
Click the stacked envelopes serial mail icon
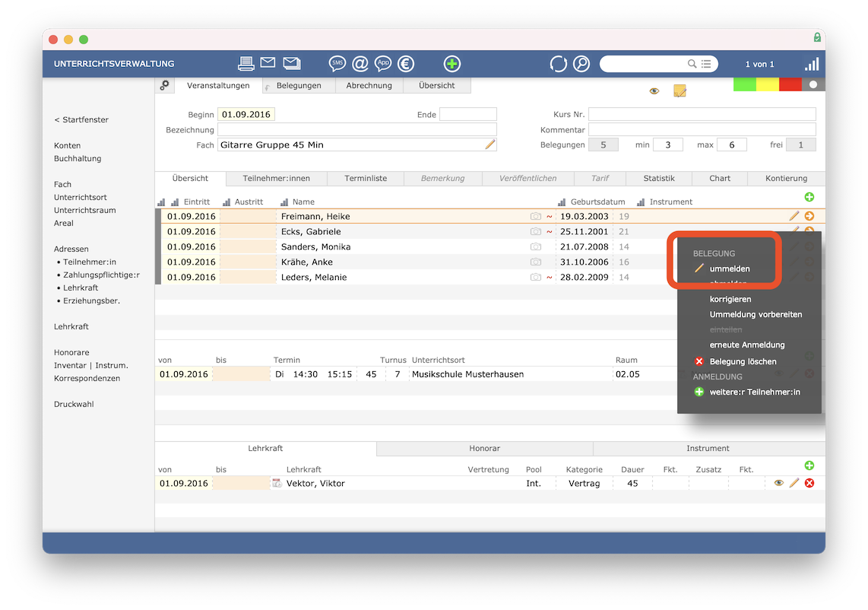[292, 63]
